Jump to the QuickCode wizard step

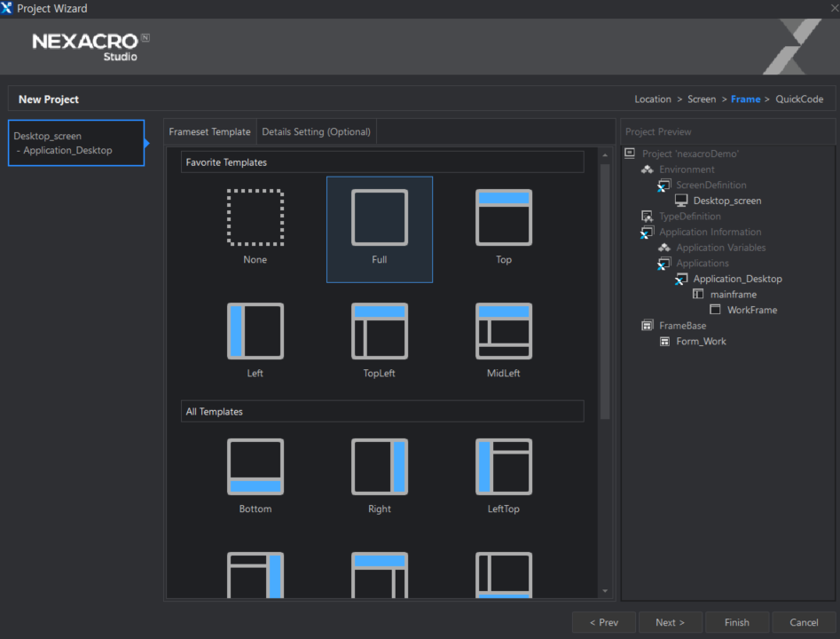[x=799, y=99]
